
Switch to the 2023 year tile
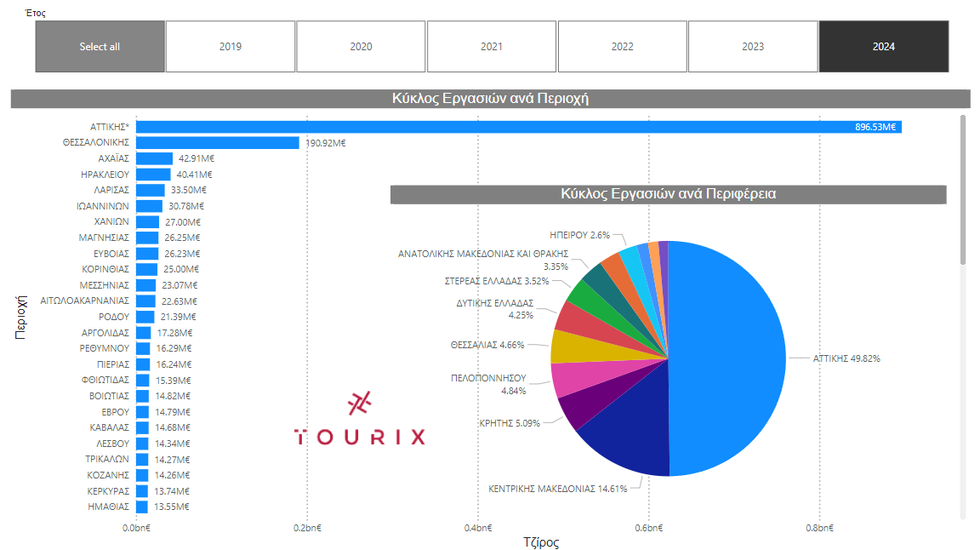[x=753, y=47]
